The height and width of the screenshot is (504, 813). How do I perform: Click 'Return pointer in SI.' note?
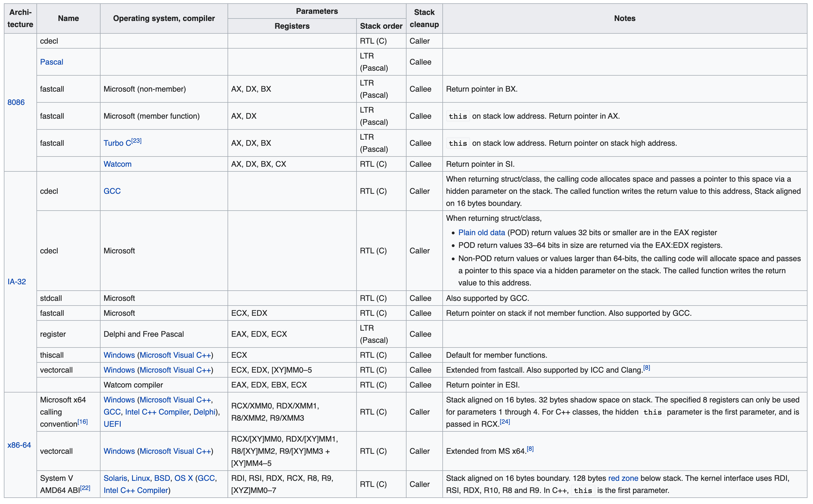pos(480,164)
